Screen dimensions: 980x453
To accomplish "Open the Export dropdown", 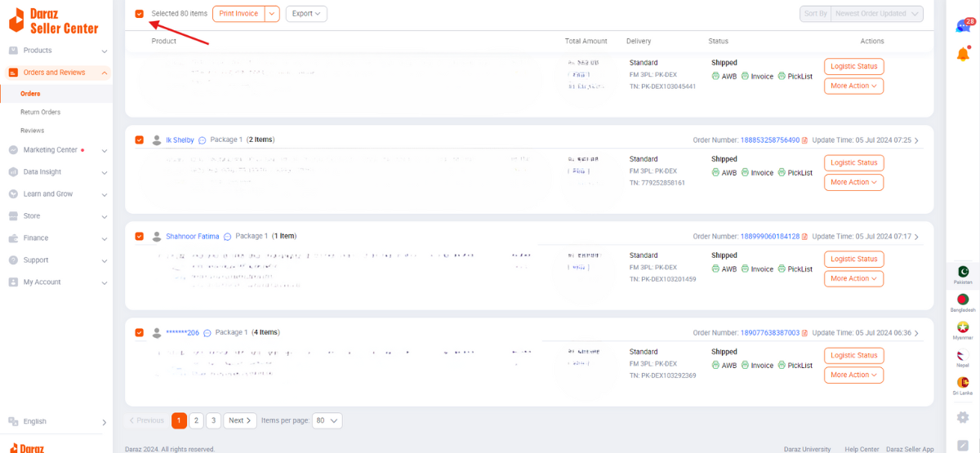I will point(306,14).
